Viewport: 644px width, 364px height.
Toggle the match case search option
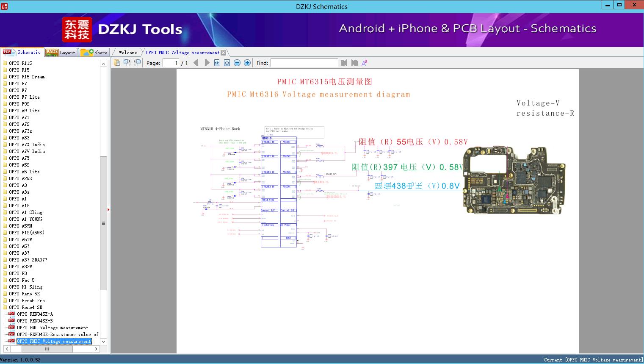click(x=364, y=63)
